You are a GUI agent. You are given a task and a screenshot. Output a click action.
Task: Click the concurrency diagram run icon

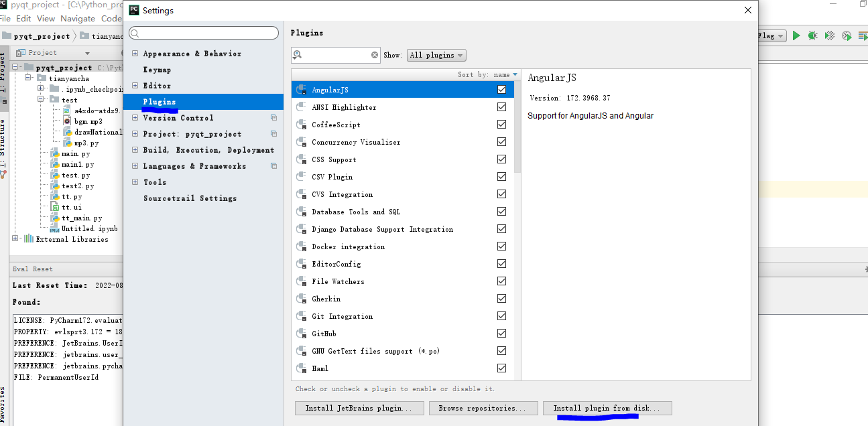(x=862, y=35)
